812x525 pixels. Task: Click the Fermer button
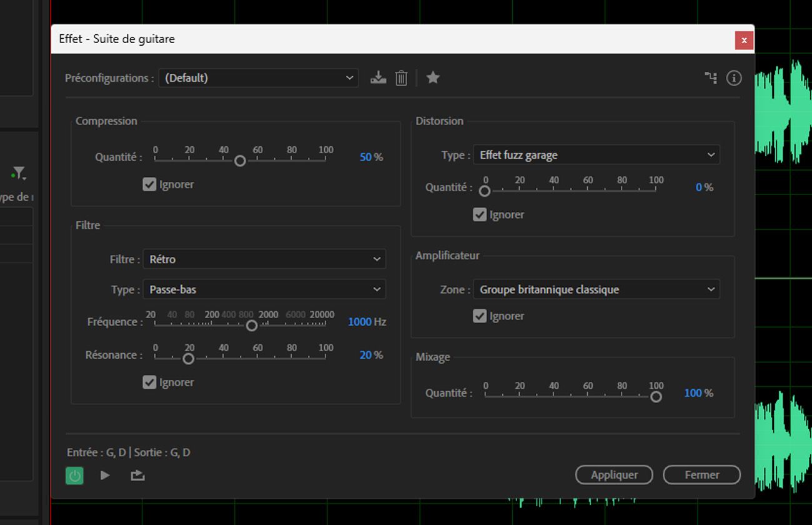(x=701, y=475)
